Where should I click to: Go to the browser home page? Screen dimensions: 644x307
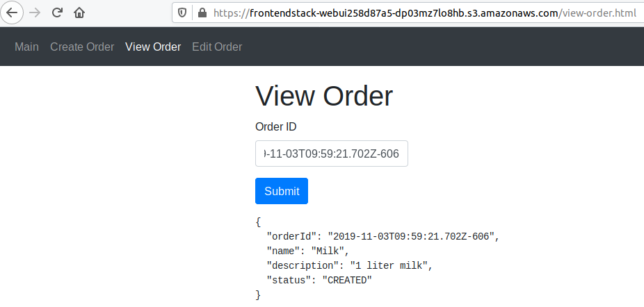[80, 13]
